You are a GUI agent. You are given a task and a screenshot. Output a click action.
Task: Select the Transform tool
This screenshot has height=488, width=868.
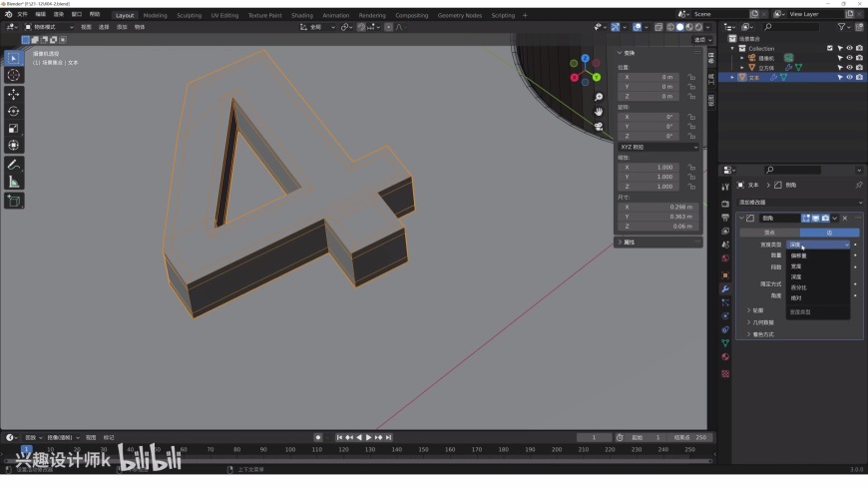pos(14,145)
